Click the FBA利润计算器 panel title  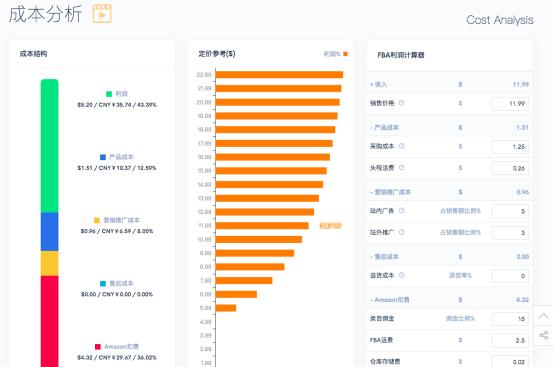point(401,55)
